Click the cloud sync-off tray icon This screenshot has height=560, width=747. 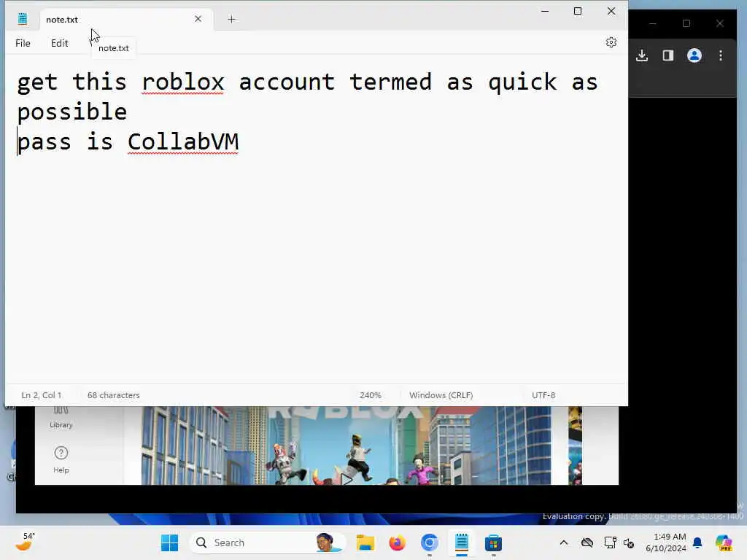(587, 542)
